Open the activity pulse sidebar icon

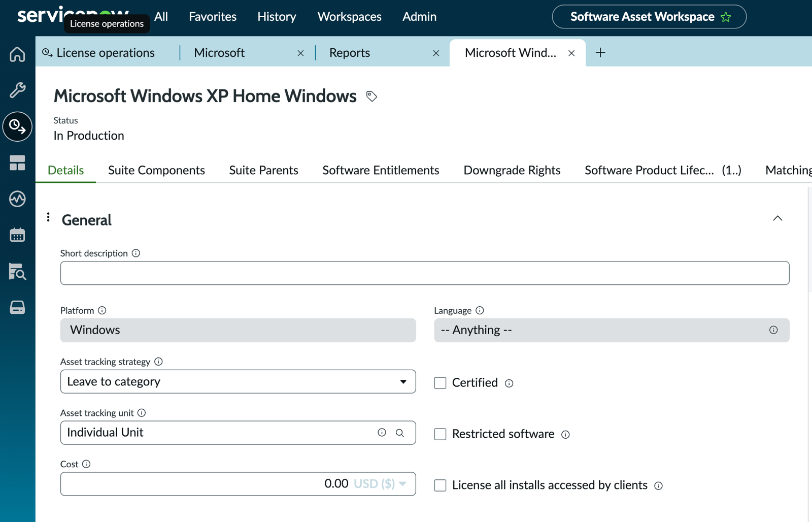coord(17,199)
